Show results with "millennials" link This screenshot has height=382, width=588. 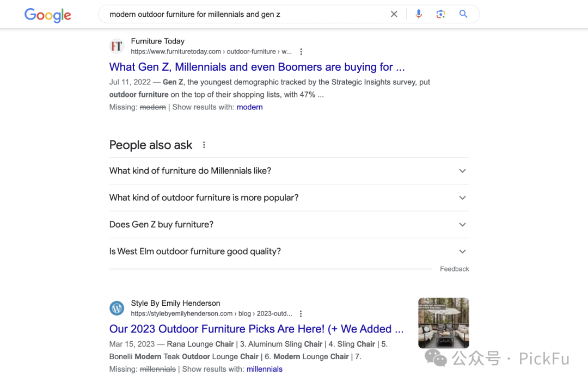(265, 369)
